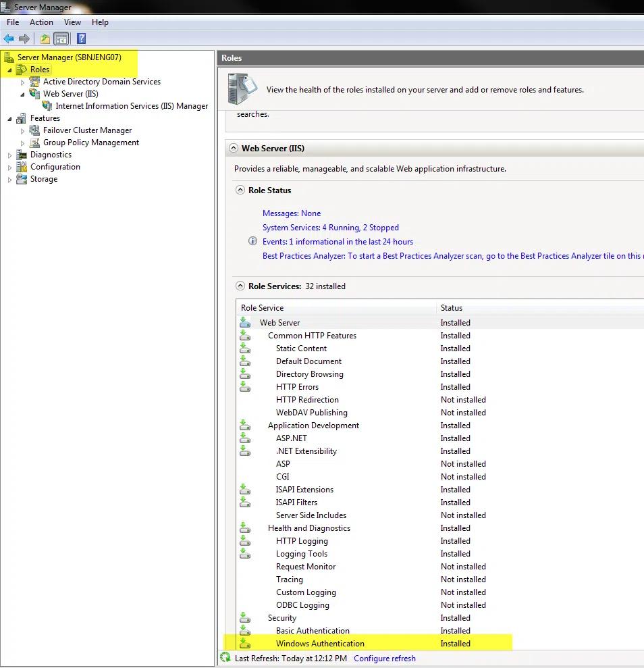
Task: Collapse the Role Services section chevron
Action: click(240, 286)
